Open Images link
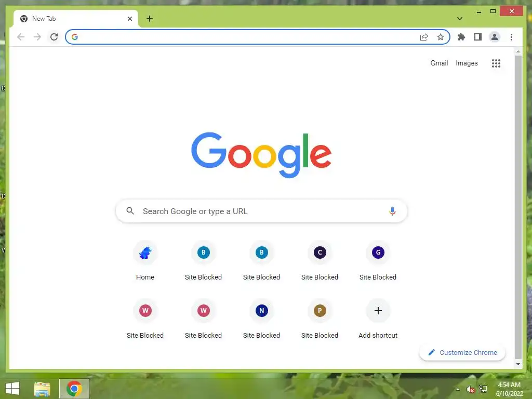Viewport: 532px width, 399px height. pyautogui.click(x=467, y=63)
